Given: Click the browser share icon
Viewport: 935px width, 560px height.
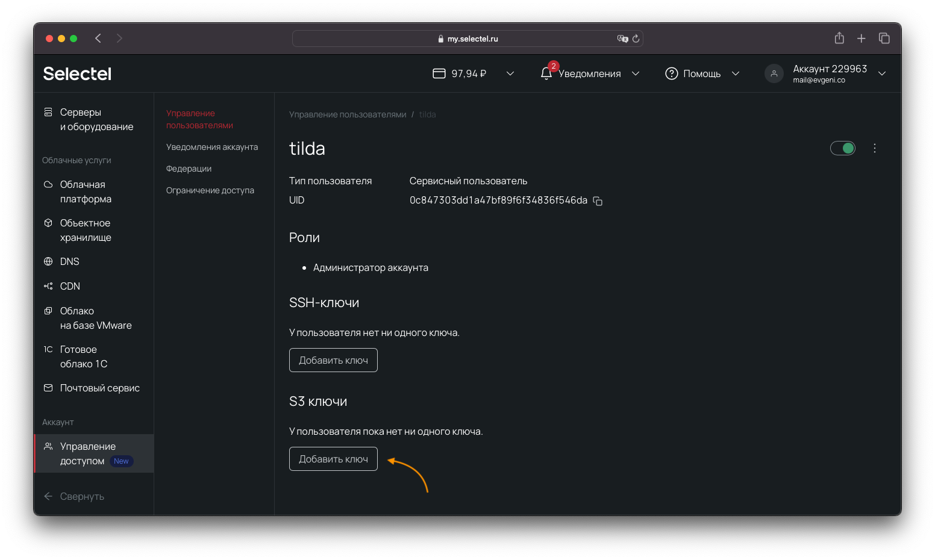Looking at the screenshot, I should (x=839, y=38).
